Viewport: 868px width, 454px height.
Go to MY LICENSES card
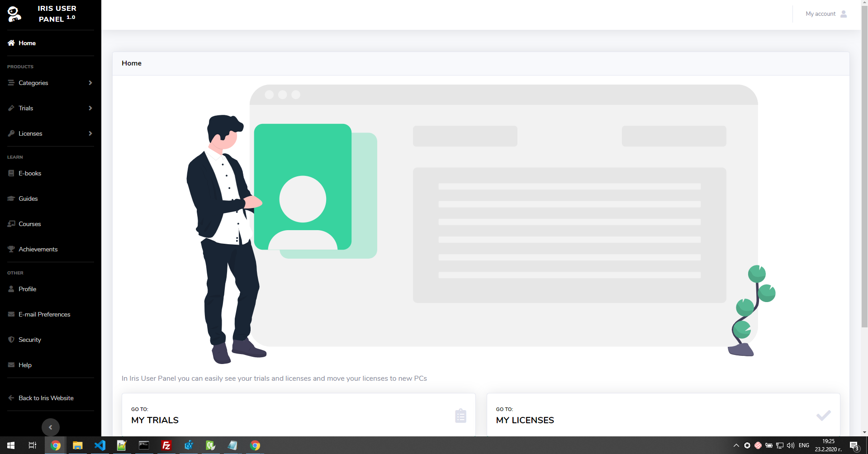coord(663,415)
